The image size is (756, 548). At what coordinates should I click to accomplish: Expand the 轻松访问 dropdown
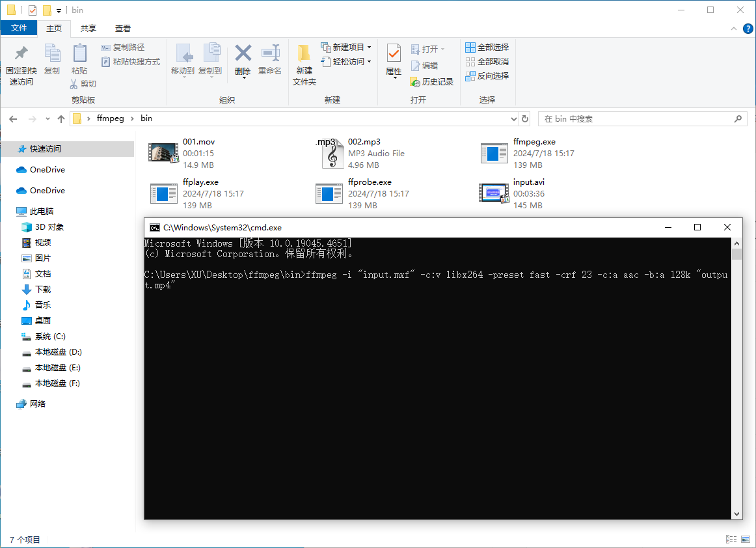pyautogui.click(x=368, y=61)
